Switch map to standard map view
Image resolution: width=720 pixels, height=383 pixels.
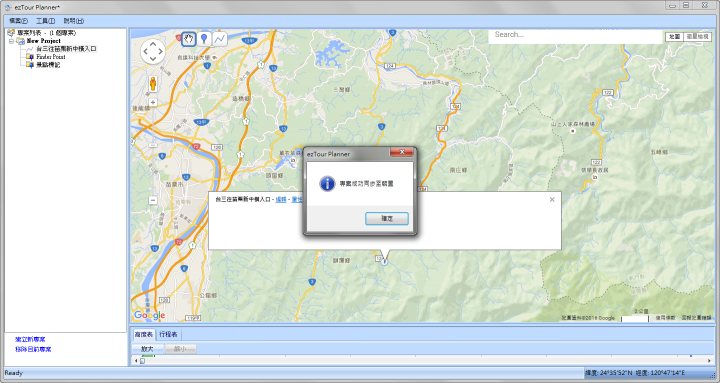click(x=674, y=36)
